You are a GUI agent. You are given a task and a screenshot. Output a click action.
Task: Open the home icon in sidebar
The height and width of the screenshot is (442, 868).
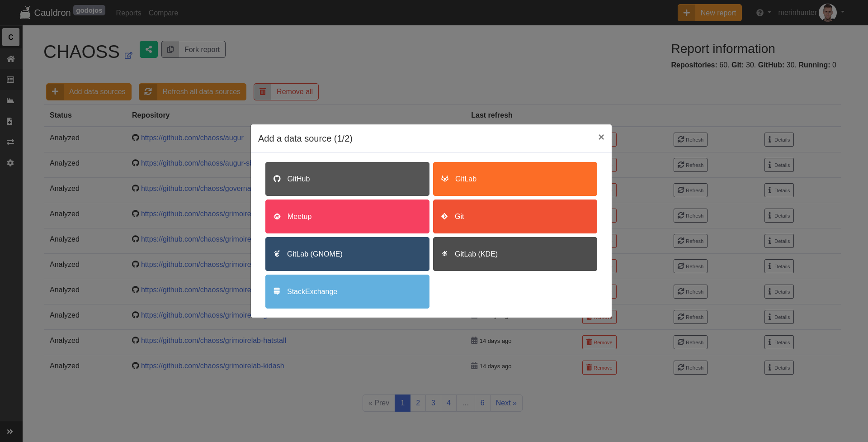click(10, 59)
